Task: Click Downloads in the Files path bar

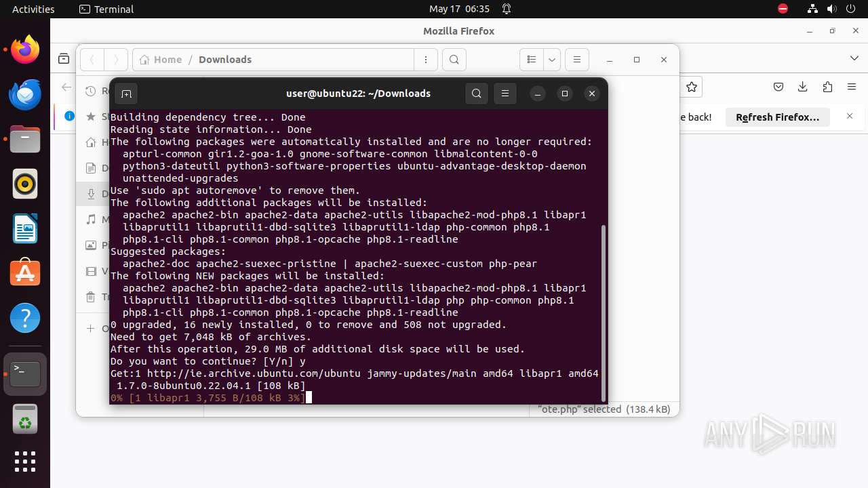Action: [225, 60]
